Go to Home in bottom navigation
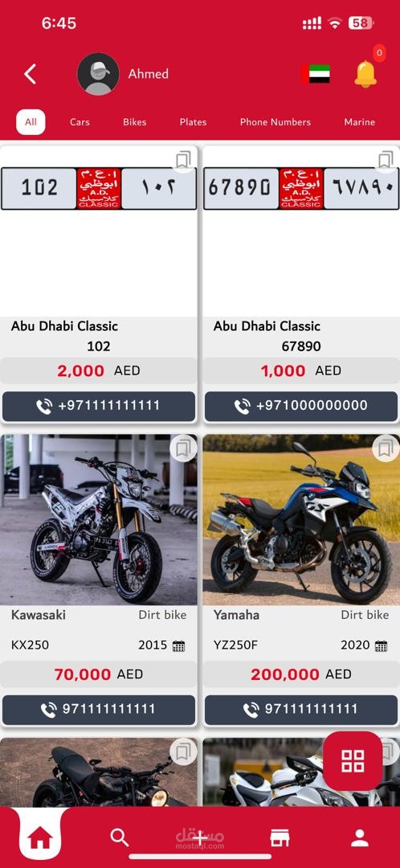Viewport: 400px width, 868px height. pos(39,838)
